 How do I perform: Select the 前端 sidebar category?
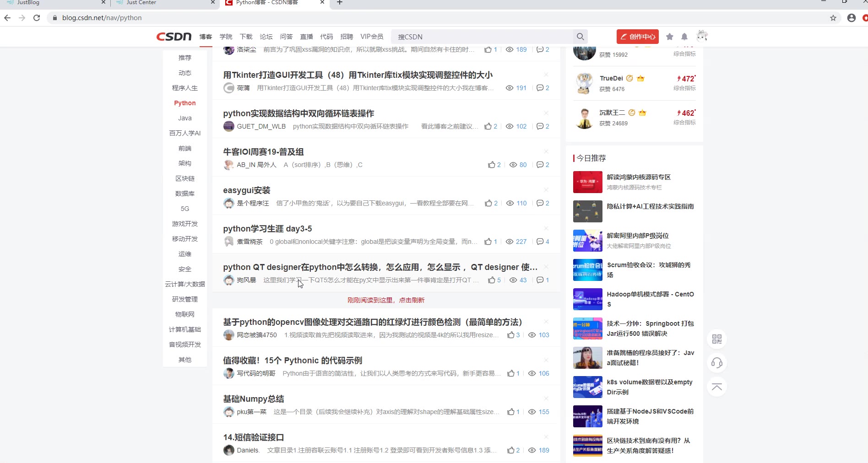185,148
